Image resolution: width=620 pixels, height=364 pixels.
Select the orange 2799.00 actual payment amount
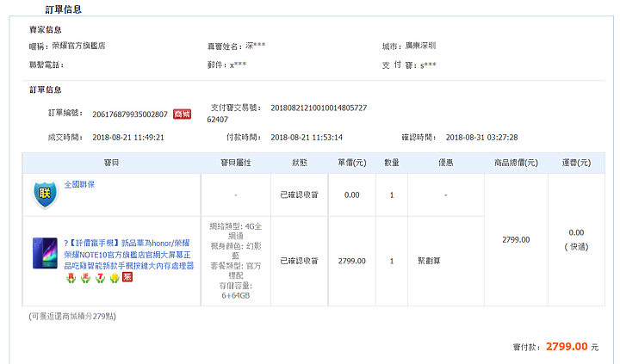[x=567, y=347]
